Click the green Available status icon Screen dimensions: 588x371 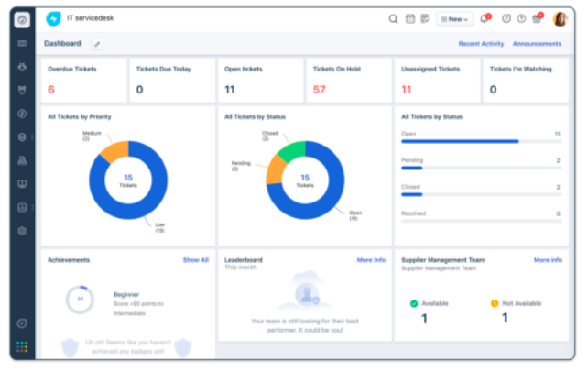tap(414, 303)
